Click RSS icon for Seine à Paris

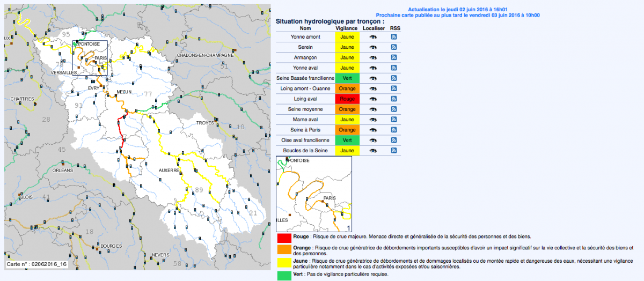[393, 130]
